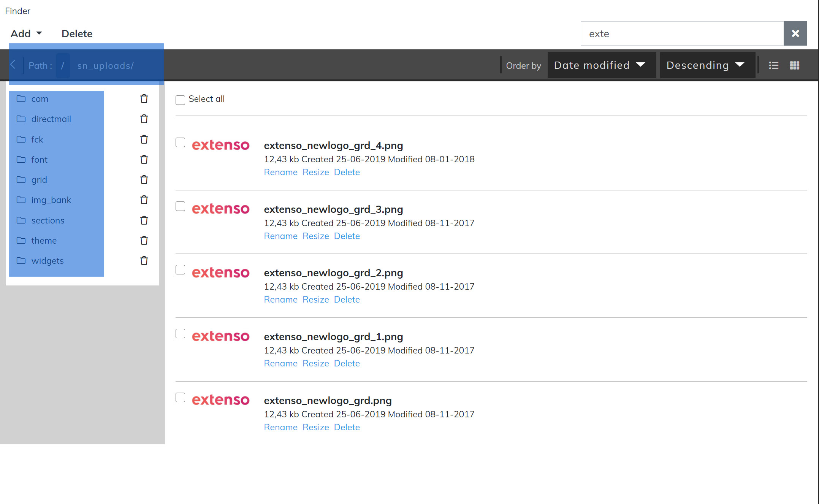Delete extenso_newlogo_grd.png via link

point(347,427)
